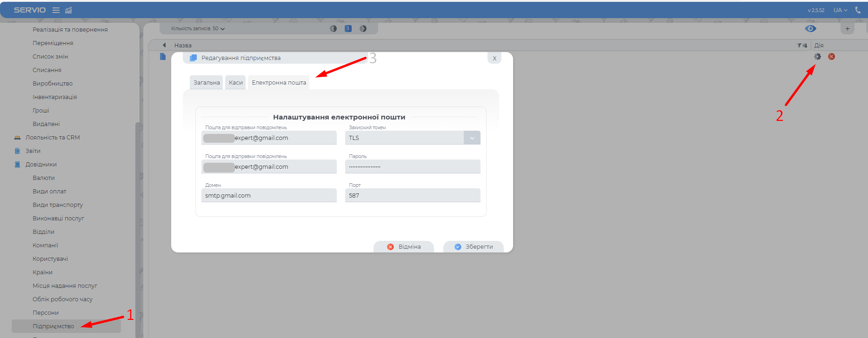Click the gear settings icon in Дія column
The width and height of the screenshot is (868, 338).
tap(817, 56)
